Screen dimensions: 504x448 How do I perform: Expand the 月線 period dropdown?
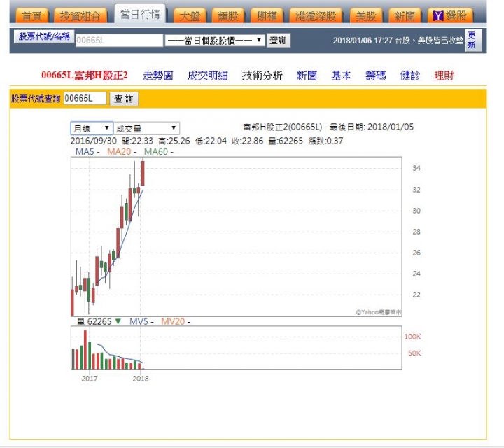coord(92,129)
